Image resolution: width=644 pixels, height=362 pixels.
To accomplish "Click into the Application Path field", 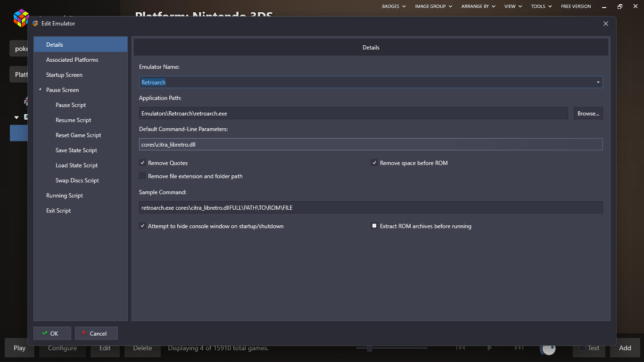I will point(354,113).
